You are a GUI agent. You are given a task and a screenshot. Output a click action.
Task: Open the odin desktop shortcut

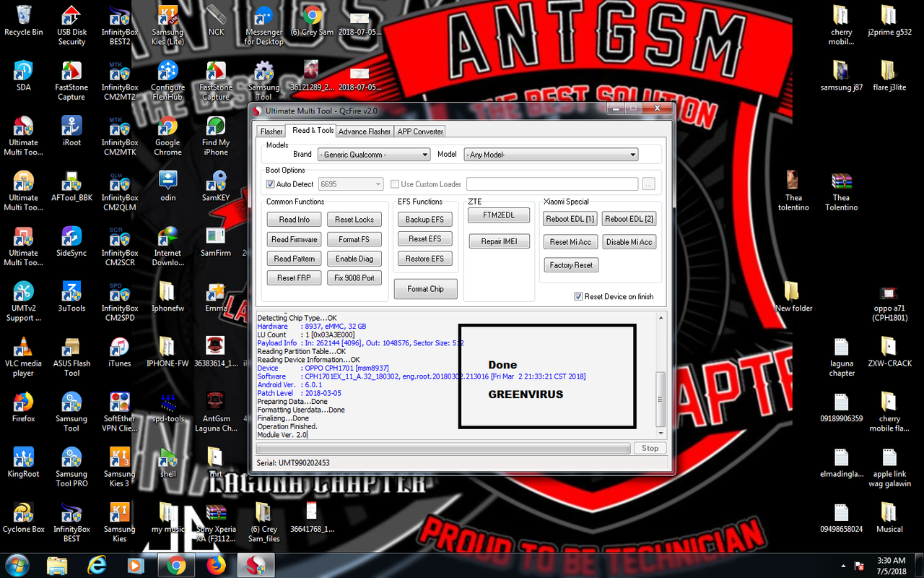pyautogui.click(x=167, y=186)
